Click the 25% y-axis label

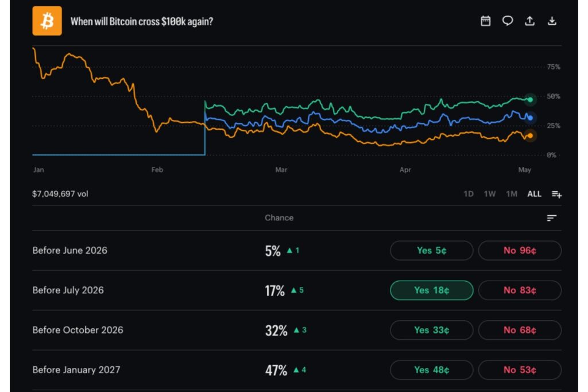554,126
